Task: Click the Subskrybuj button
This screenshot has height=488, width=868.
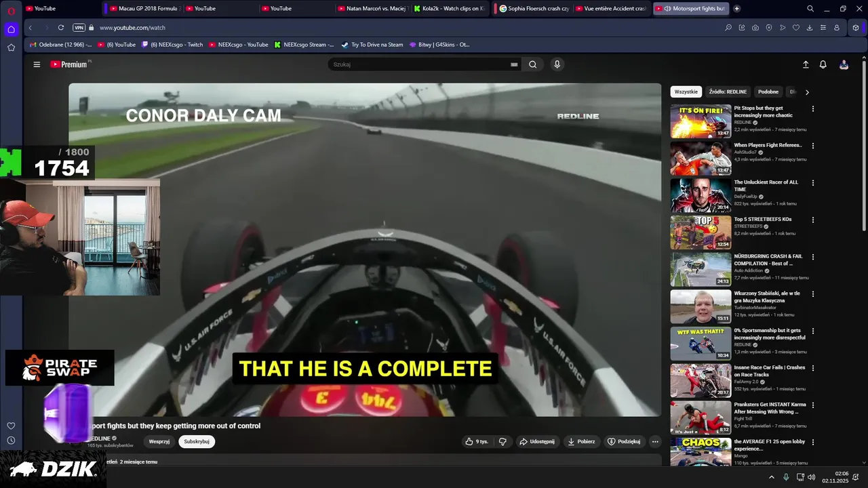Action: pos(197,441)
